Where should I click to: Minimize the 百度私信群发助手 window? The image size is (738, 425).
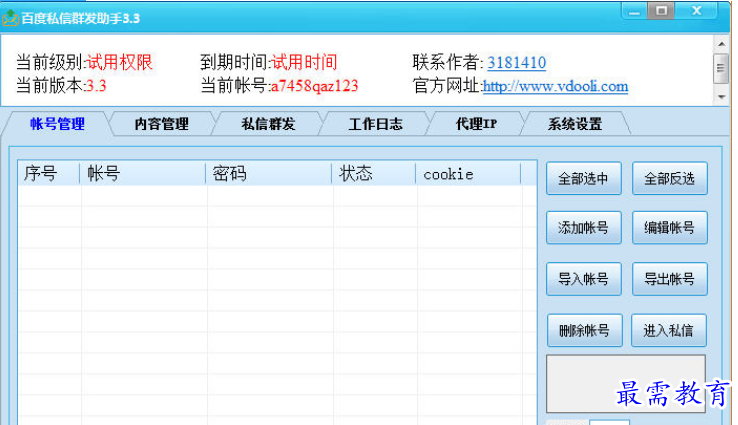(x=634, y=11)
